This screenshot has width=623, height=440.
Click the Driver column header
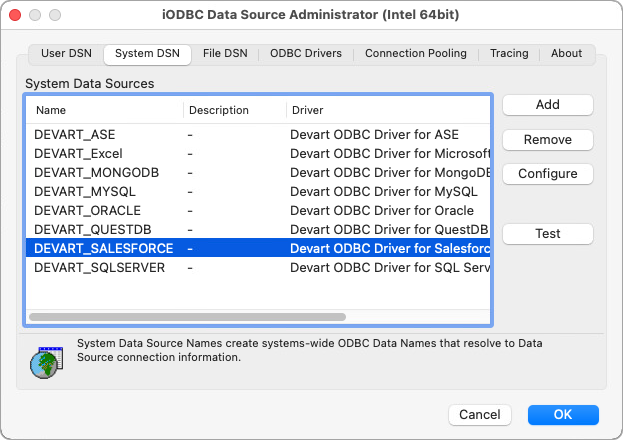[388, 110]
